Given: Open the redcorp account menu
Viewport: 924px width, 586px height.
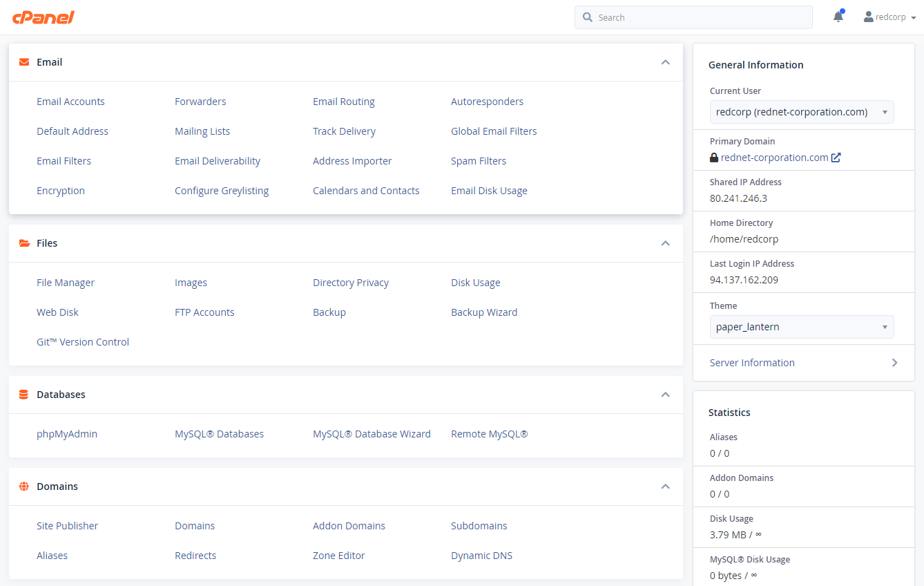Looking at the screenshot, I should (891, 17).
